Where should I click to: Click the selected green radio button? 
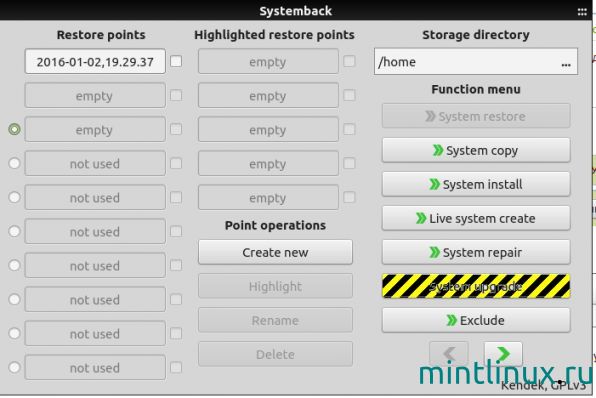(14, 129)
